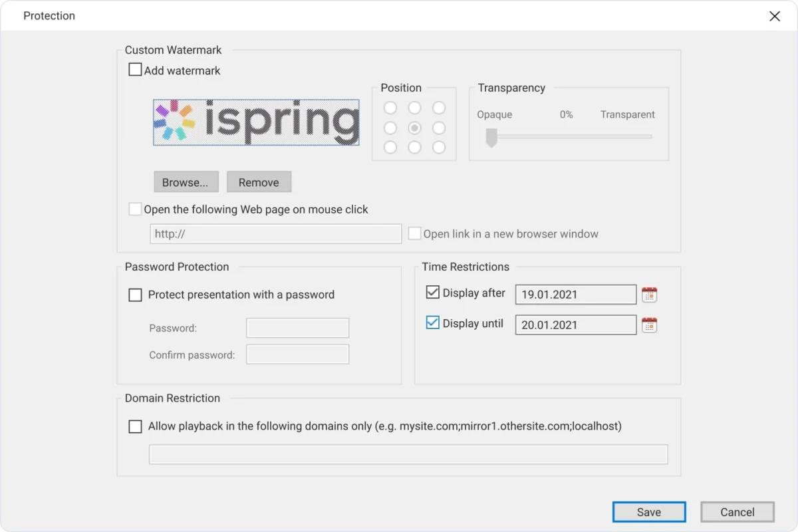Remove the watermark image
Image resolution: width=798 pixels, height=532 pixels.
click(259, 182)
